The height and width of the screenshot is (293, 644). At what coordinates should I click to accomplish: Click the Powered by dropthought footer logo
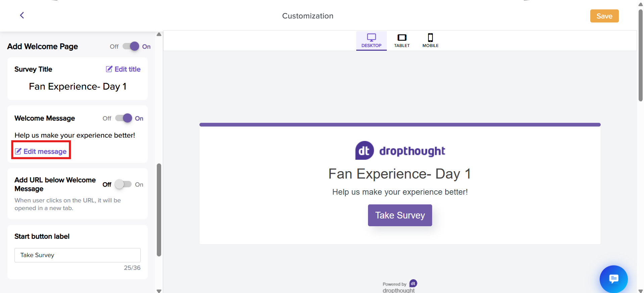pyautogui.click(x=413, y=284)
